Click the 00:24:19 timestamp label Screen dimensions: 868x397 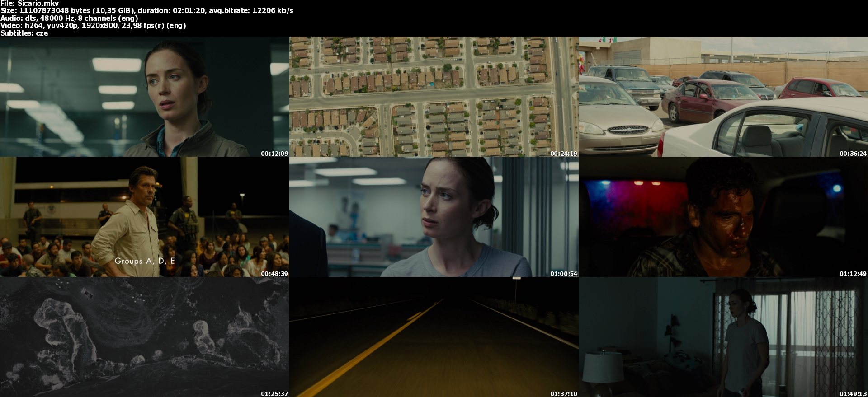pyautogui.click(x=563, y=154)
